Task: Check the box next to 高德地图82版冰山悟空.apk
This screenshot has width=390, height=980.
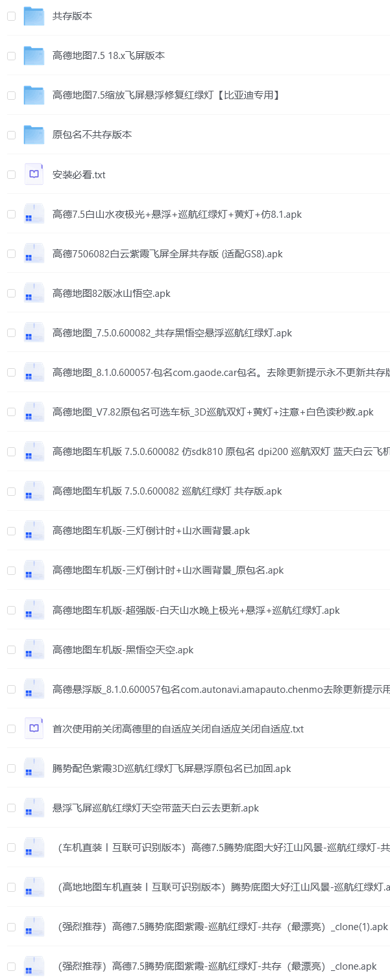Action: [x=11, y=293]
